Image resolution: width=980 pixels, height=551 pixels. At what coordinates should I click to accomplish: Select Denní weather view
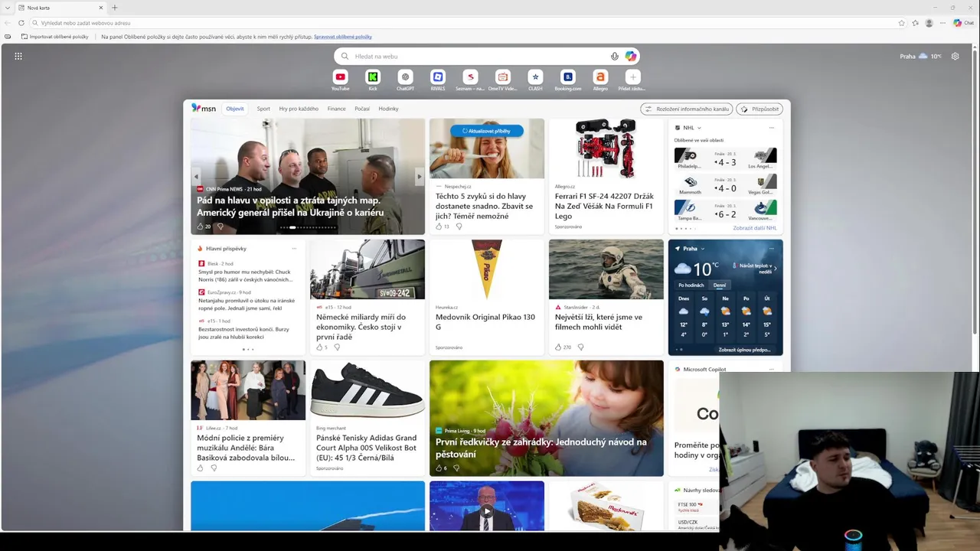720,285
